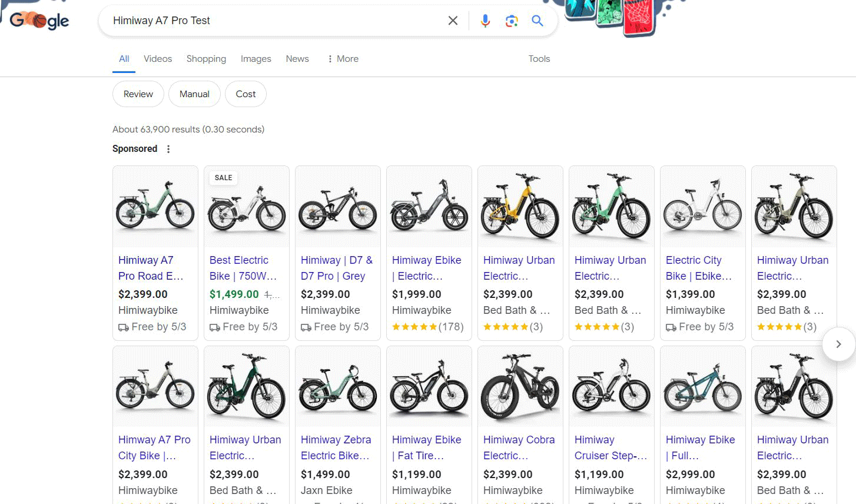Select the Cost filter chip
This screenshot has height=504, width=856.
click(x=245, y=94)
